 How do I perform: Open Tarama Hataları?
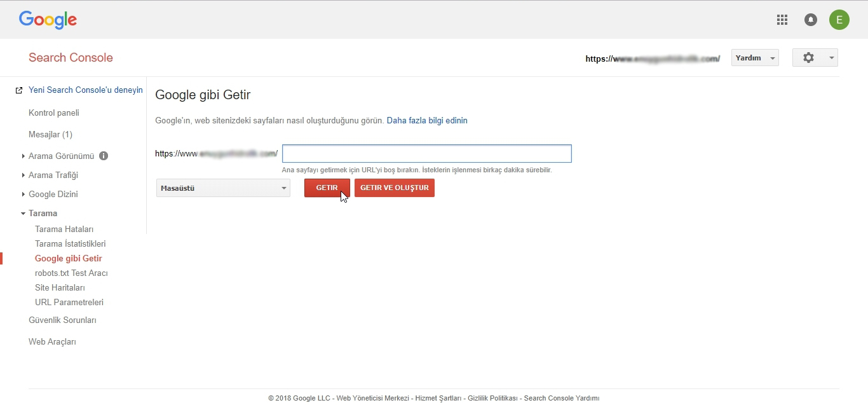coord(64,229)
